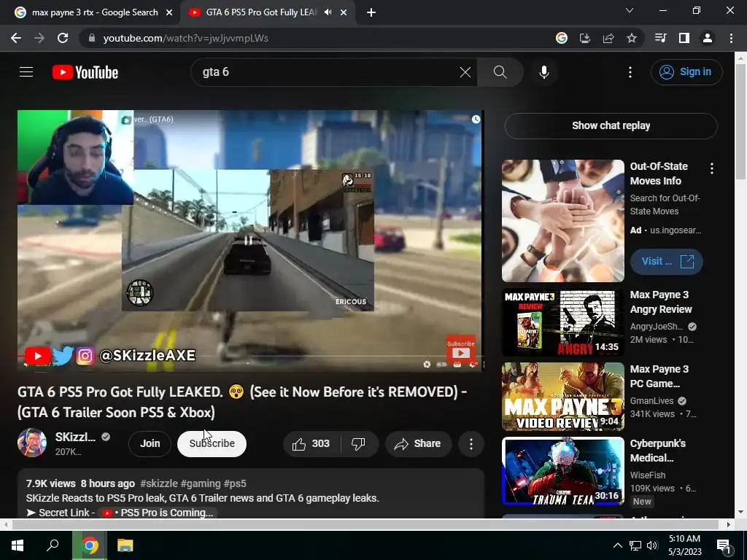747x560 pixels.
Task: Sign in to YouTube
Action: [x=686, y=72]
